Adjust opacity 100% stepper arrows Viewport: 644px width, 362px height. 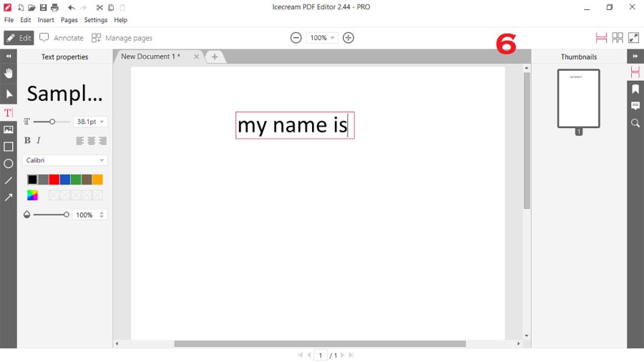[x=102, y=215]
